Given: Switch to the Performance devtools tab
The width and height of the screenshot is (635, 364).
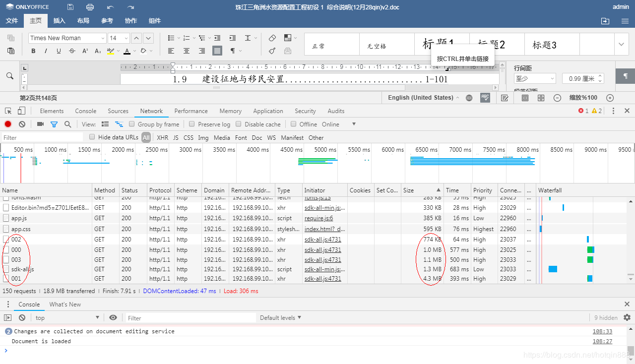Looking at the screenshot, I should 191,111.
